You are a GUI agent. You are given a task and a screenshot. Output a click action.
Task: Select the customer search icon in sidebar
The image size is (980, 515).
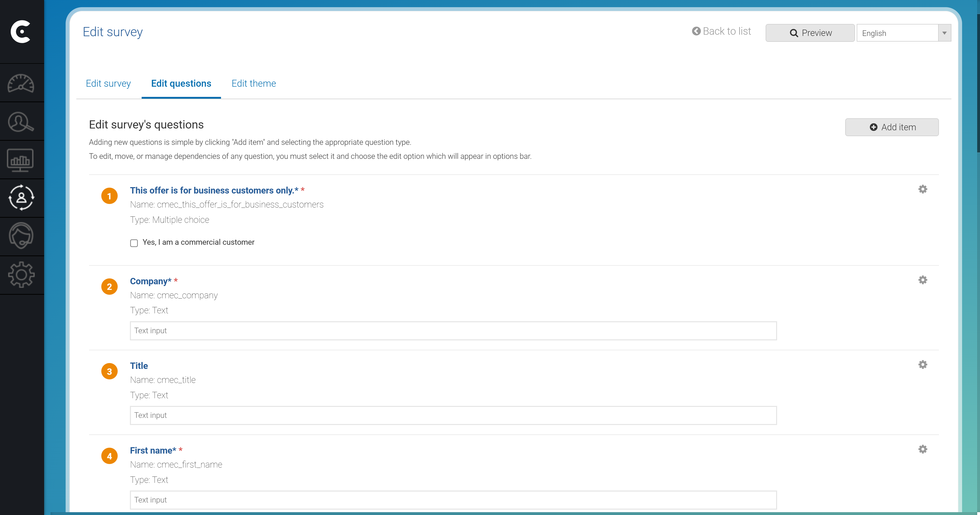point(21,122)
